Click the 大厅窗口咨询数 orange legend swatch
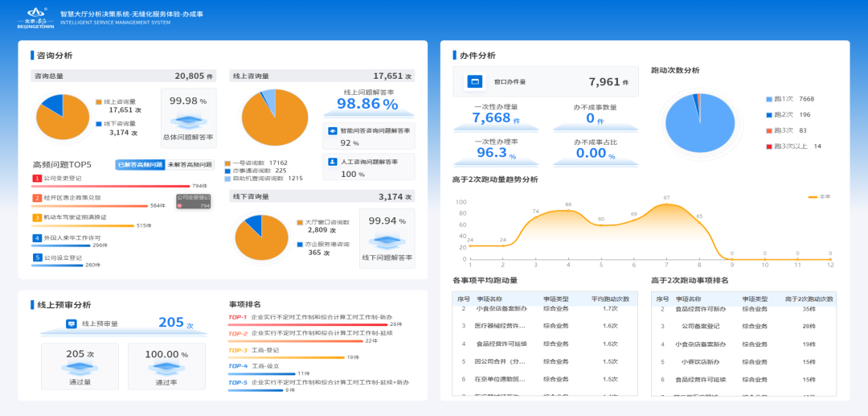The image size is (868, 416). coord(300,222)
